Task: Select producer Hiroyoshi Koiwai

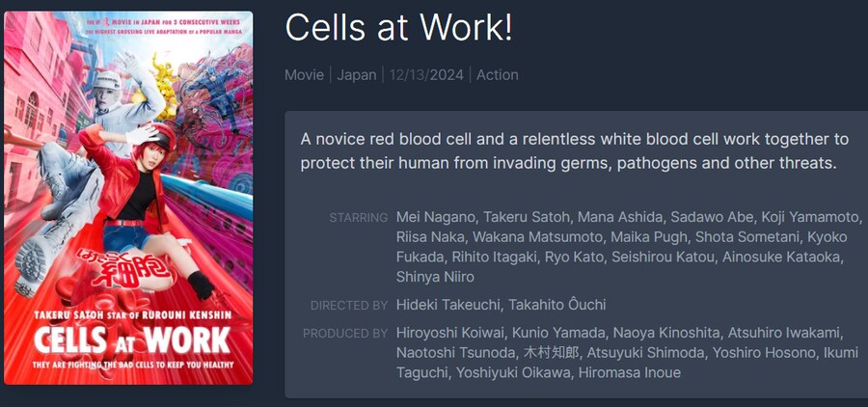Action: (x=449, y=334)
